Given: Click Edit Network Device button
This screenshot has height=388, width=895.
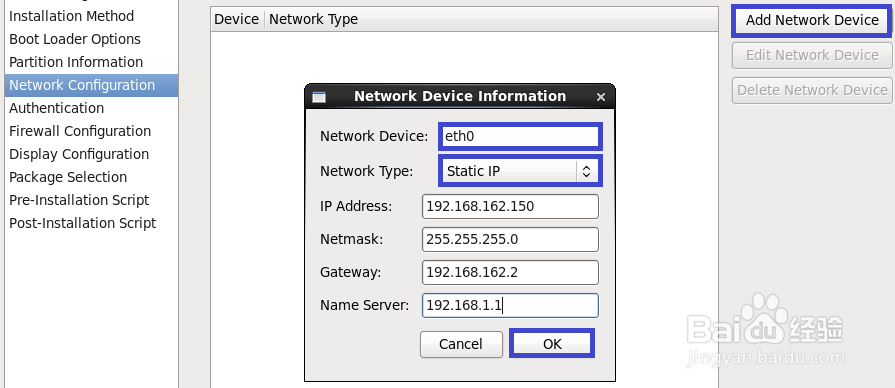Looking at the screenshot, I should click(x=812, y=55).
